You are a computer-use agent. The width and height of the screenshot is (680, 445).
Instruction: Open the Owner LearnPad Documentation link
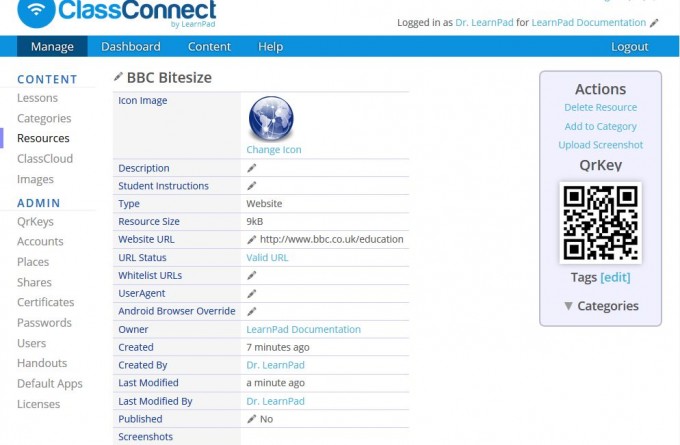[x=304, y=330]
